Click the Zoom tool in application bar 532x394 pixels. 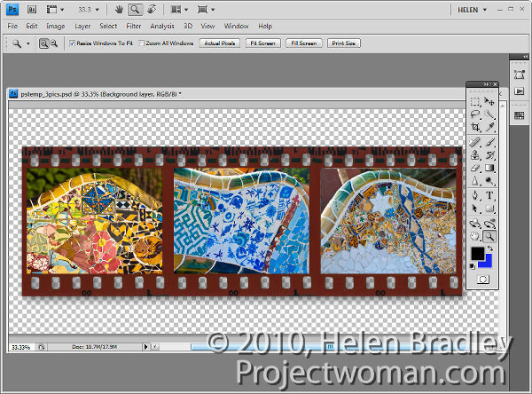point(135,10)
